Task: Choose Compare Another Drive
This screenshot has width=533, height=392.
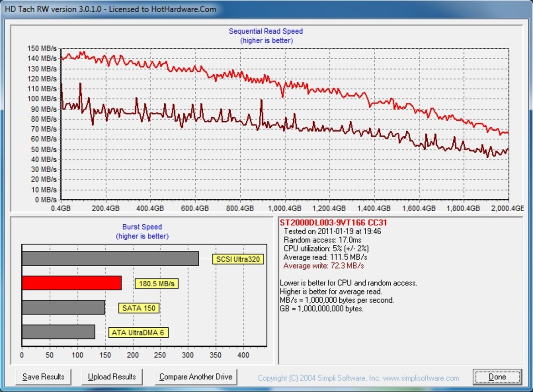Action: click(196, 377)
